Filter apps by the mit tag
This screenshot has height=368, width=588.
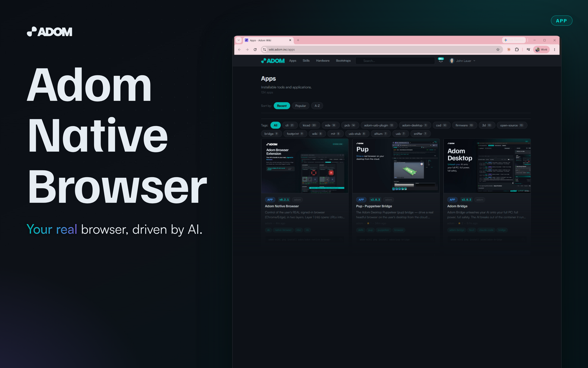point(335,134)
